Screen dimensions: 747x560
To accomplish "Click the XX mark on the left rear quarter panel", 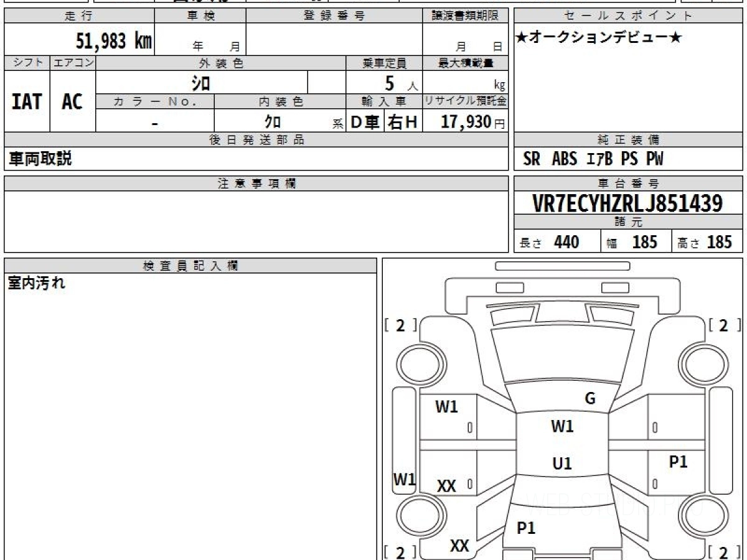I will click(459, 546).
